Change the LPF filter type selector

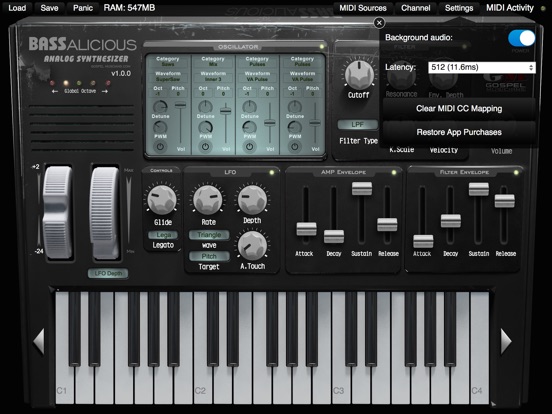coord(358,125)
